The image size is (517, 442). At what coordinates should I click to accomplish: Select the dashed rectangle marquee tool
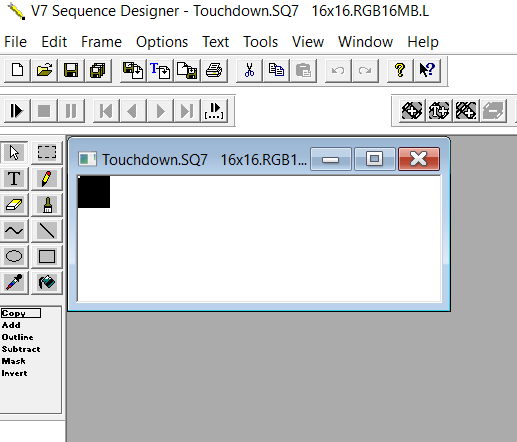click(x=47, y=153)
